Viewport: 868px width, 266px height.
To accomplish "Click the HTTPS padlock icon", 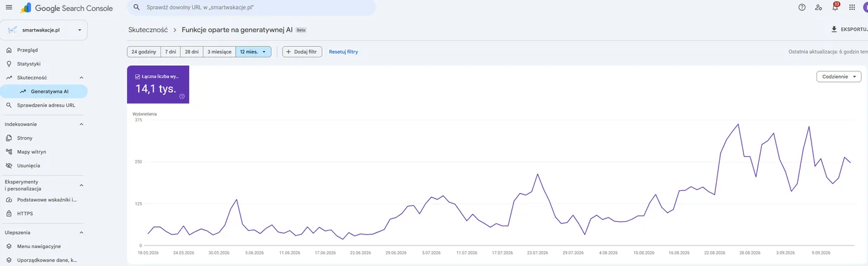I will 9,213.
